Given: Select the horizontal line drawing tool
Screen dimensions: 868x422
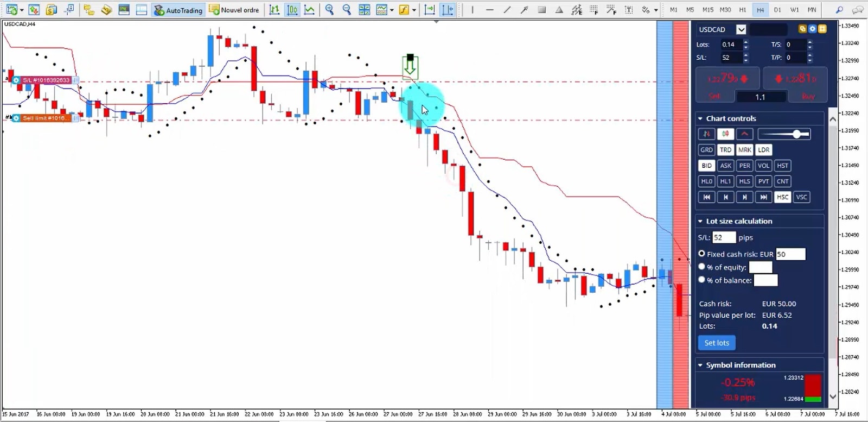Looking at the screenshot, I should click(490, 10).
